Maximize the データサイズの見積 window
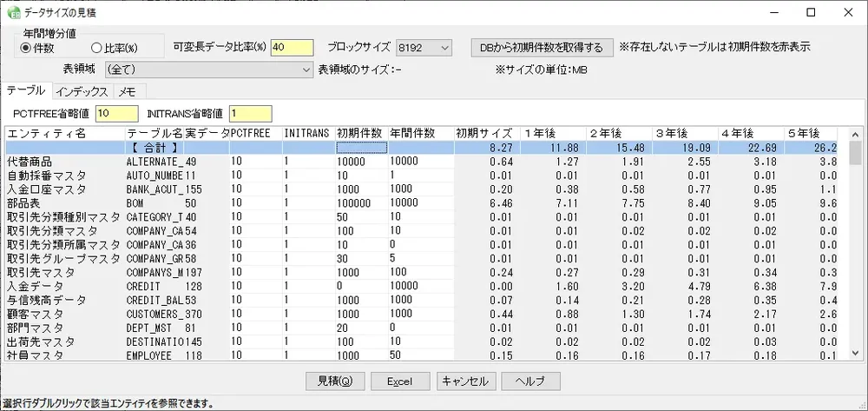 (811, 12)
